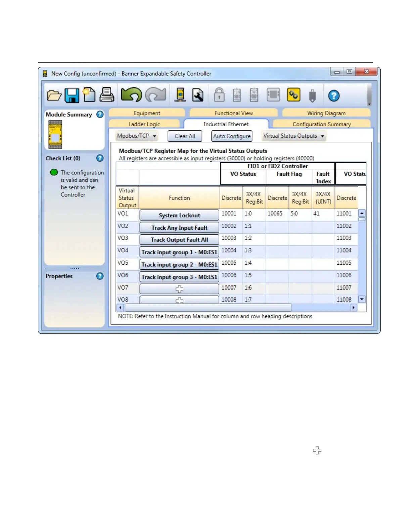Screen dimensions: 411x532
Task: Click application icon in title bar
Action: pos(45,73)
